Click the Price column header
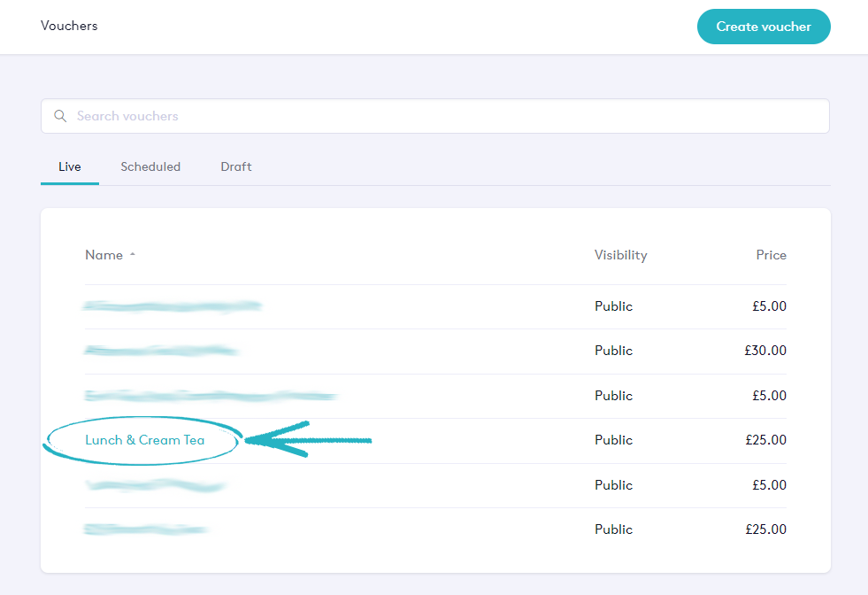Image resolution: width=868 pixels, height=595 pixels. coord(771,255)
